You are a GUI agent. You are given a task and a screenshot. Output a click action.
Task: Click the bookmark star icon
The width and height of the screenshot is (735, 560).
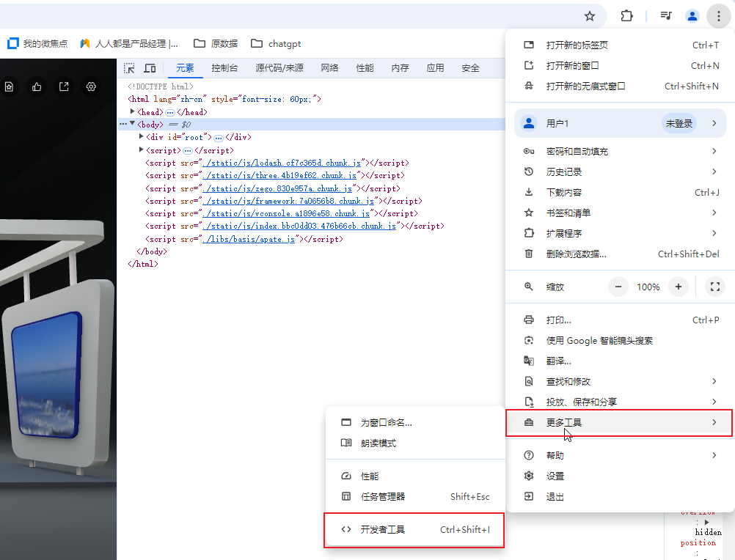[x=589, y=15]
